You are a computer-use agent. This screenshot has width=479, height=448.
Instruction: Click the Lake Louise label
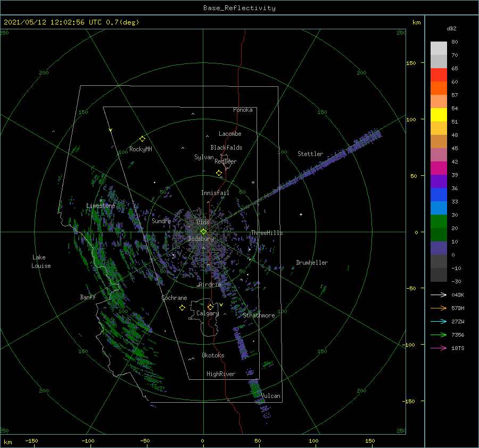41,262
